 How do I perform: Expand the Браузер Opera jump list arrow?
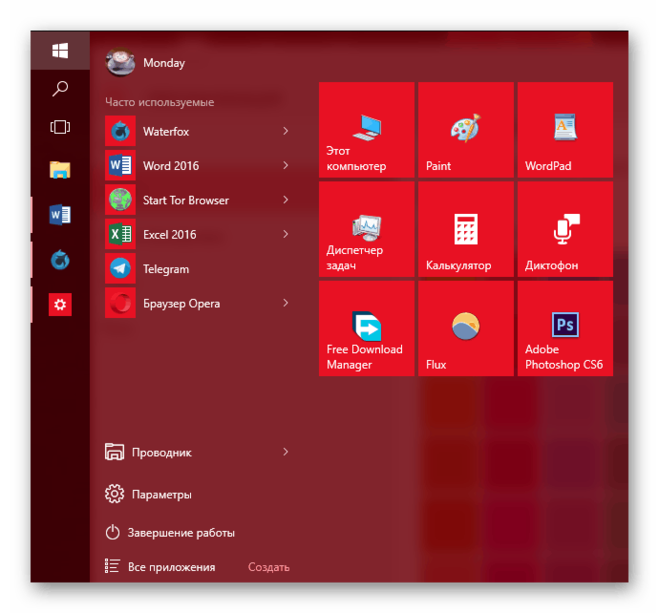[285, 303]
